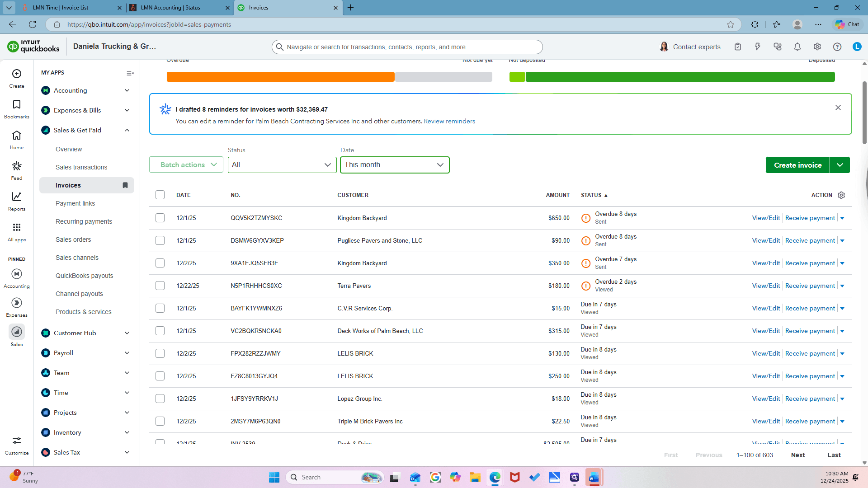Click the Create invoice button

click(x=797, y=165)
